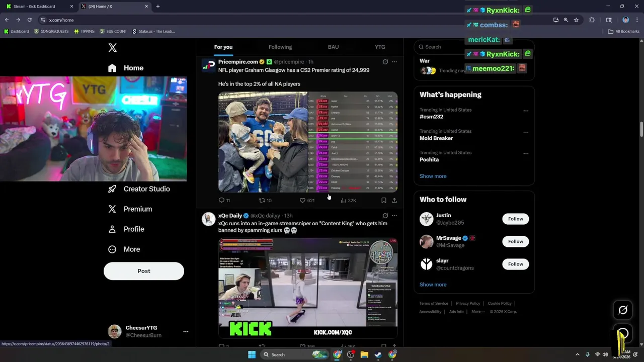
Task: Open options for the Pochita trend
Action: click(526, 154)
